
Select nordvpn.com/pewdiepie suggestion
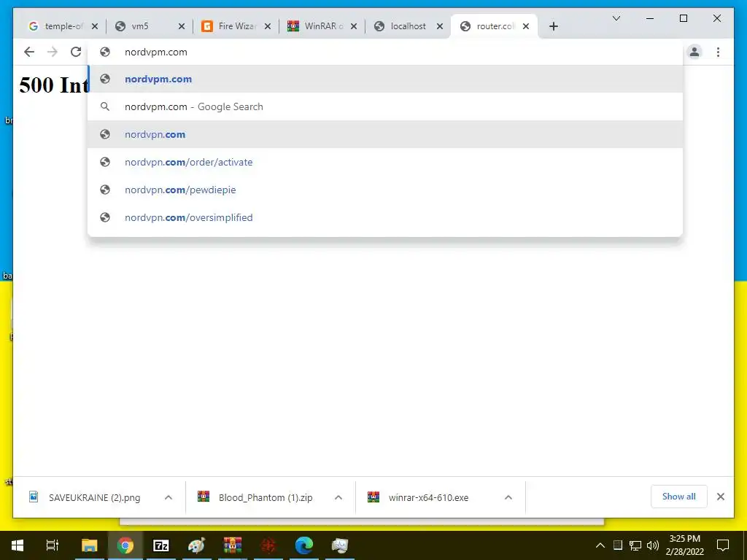[x=385, y=190]
